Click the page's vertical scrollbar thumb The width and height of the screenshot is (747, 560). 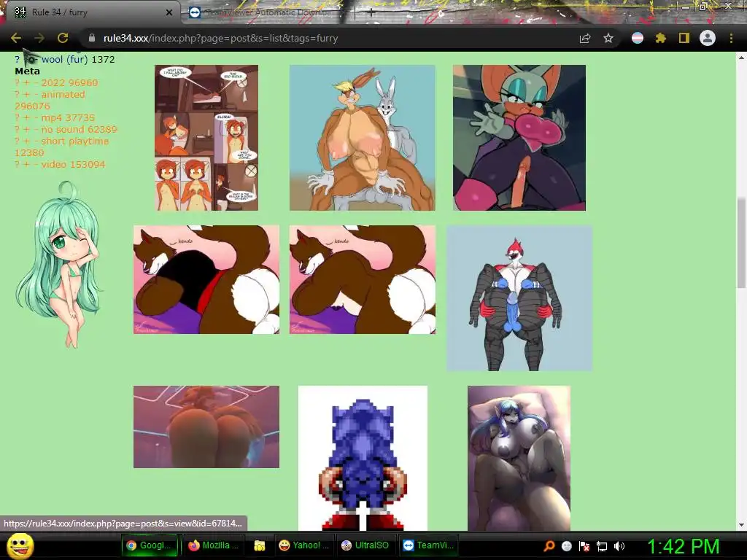(x=741, y=243)
